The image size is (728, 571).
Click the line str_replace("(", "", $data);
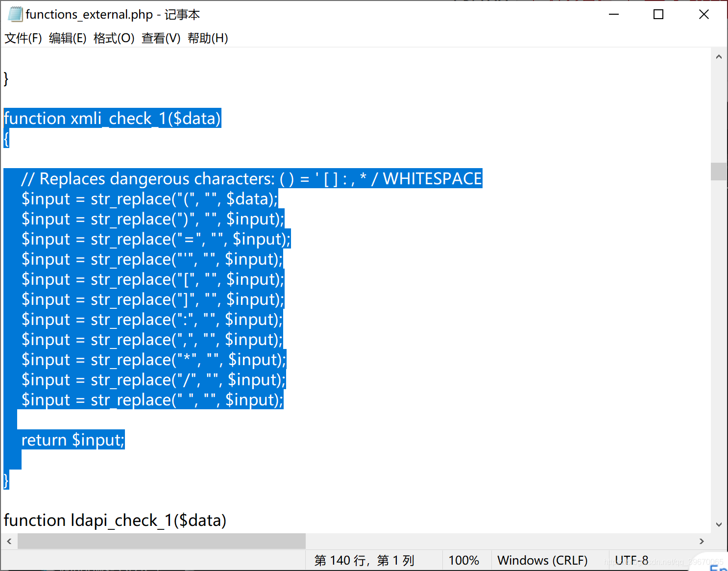[149, 199]
